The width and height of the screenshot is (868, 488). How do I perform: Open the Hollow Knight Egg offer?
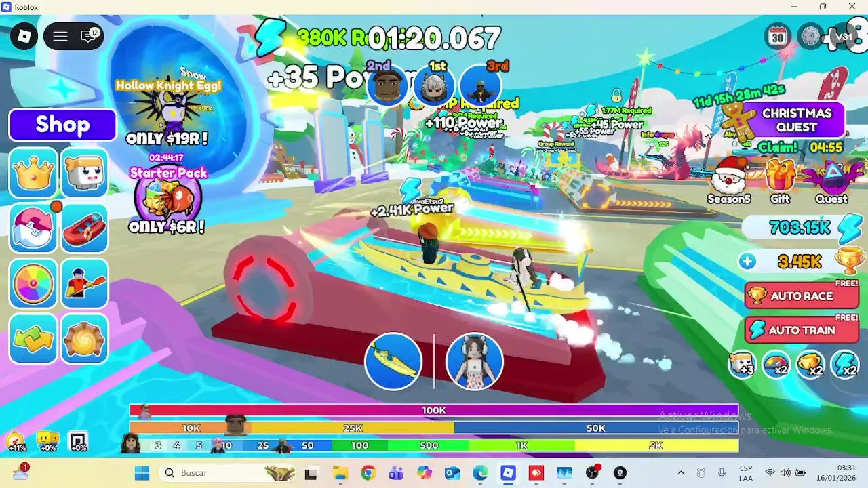coord(167,108)
